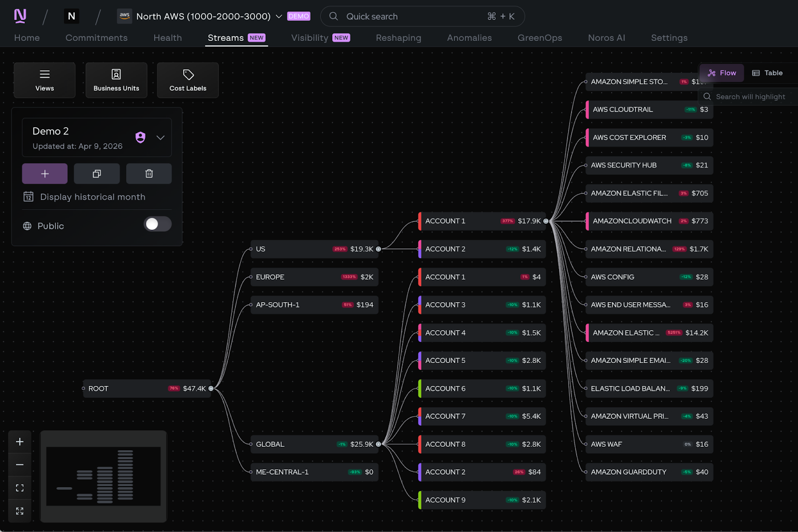The height and width of the screenshot is (532, 798).
Task: Open the Business Units panel
Action: (x=116, y=80)
